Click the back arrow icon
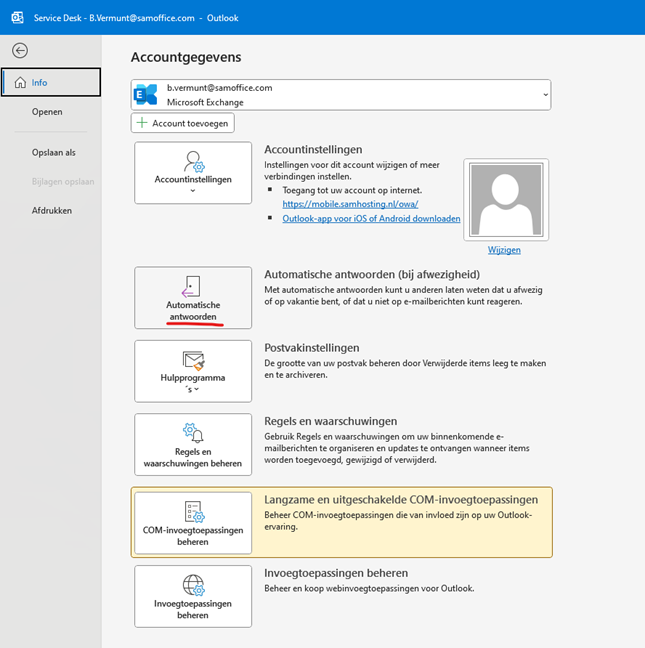This screenshot has height=648, width=645. click(20, 51)
